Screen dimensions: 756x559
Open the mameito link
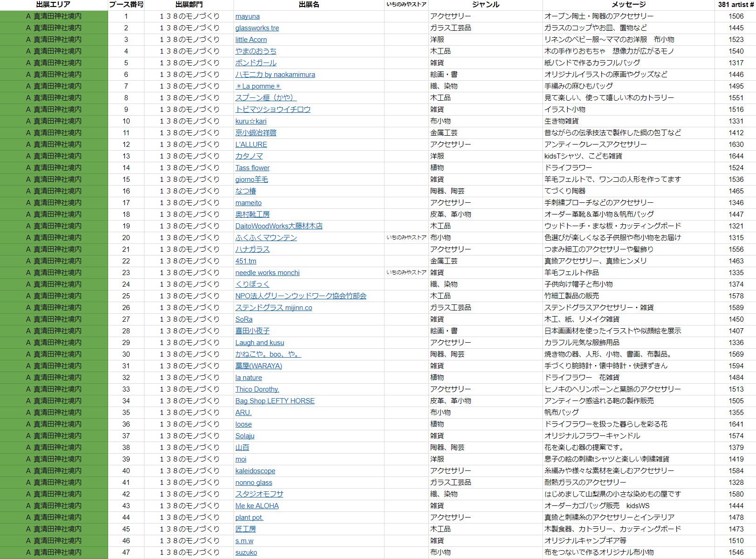coord(248,203)
